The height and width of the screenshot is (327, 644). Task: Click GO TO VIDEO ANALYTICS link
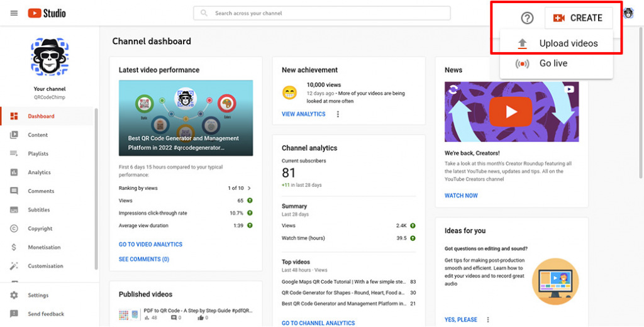150,245
